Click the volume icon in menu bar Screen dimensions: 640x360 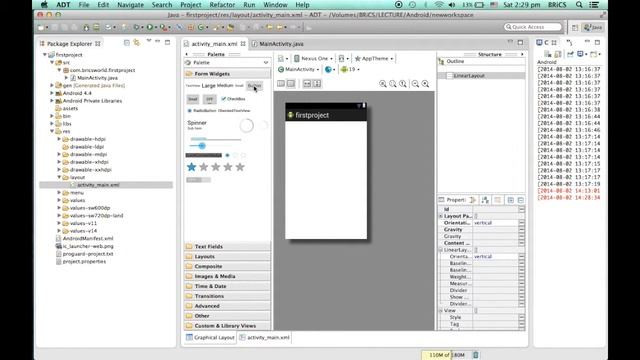[452, 5]
